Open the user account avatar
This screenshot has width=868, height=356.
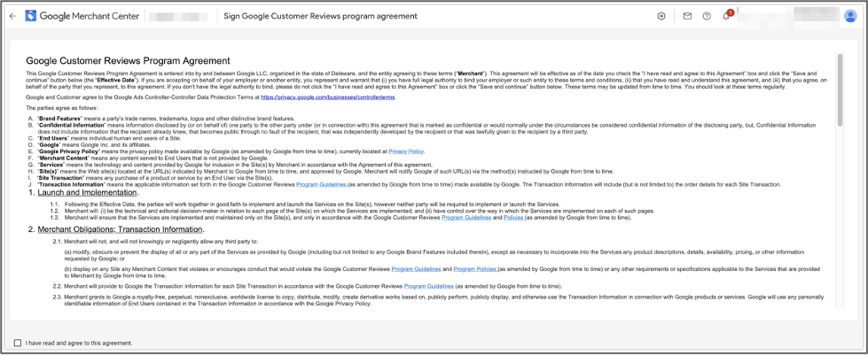pyautogui.click(x=850, y=16)
